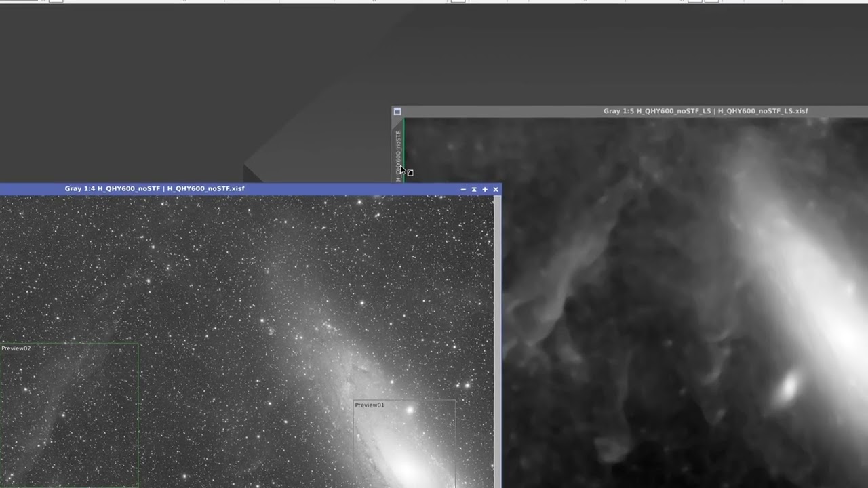Screen dimensions: 868x488
Task: Maximize the H_QHY600_noSTF image window
Action: pos(485,190)
